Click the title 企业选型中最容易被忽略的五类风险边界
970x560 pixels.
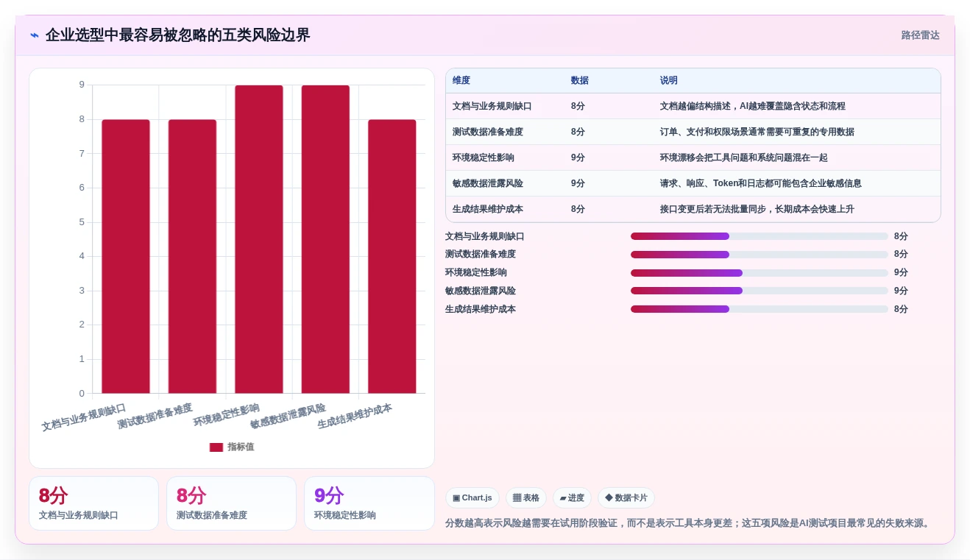click(178, 35)
